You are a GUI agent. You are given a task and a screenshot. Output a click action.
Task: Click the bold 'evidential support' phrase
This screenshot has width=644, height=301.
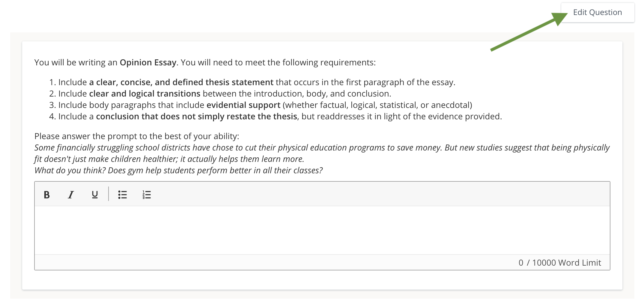pyautogui.click(x=243, y=105)
